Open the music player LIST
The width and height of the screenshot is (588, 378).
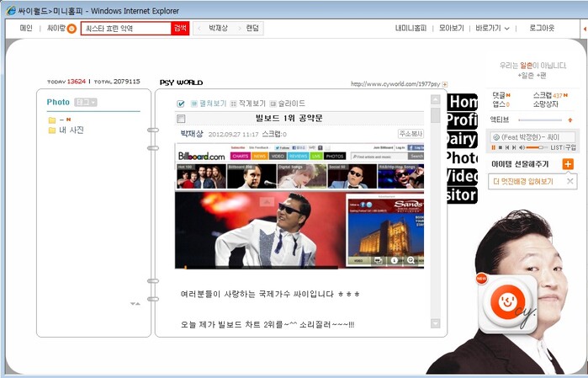556,148
